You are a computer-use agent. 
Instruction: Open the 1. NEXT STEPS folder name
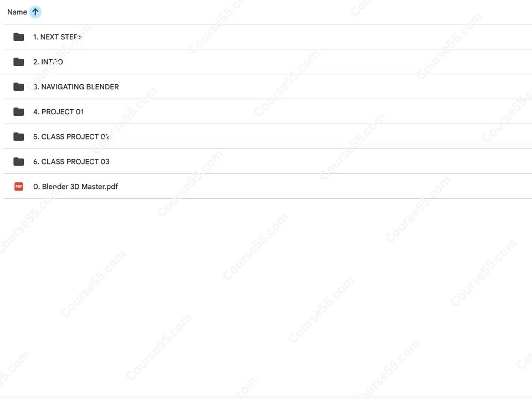click(57, 37)
